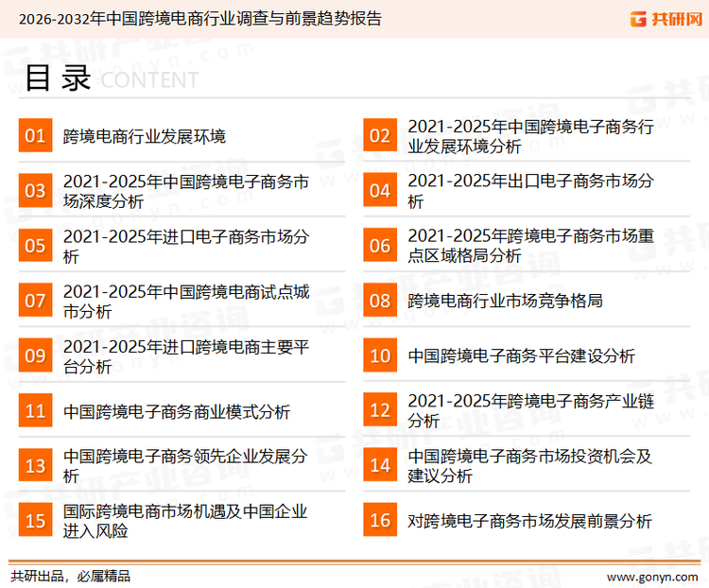Select chapter 中国跨境电子商务市场投资机会及建议分析
Image resolution: width=709 pixels, height=588 pixels.
529,466
